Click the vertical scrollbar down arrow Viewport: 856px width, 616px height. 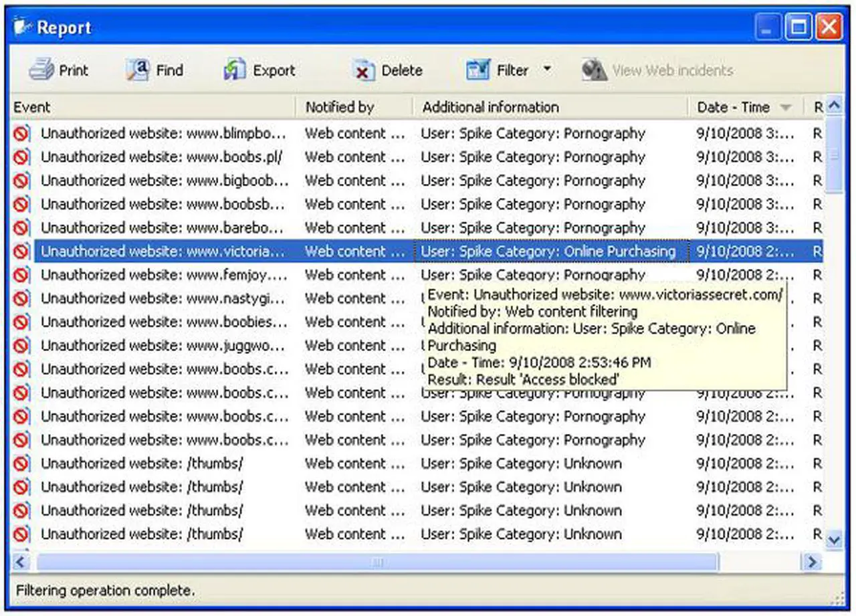(x=834, y=539)
